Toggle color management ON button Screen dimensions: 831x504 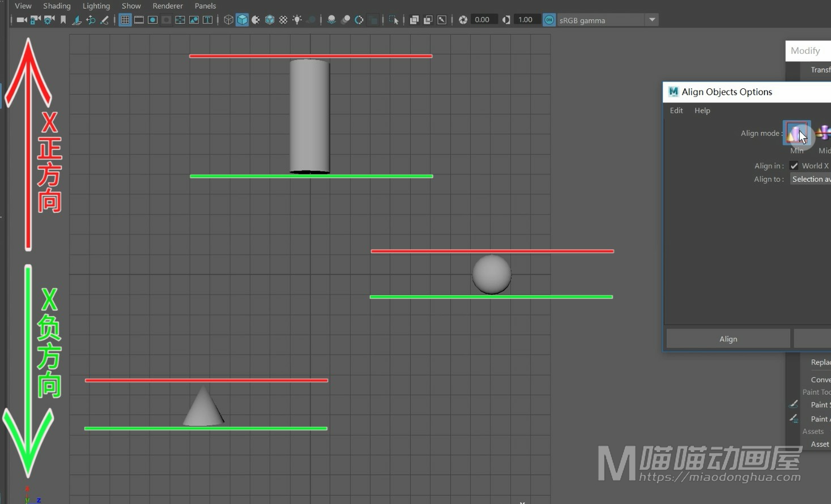tap(549, 20)
